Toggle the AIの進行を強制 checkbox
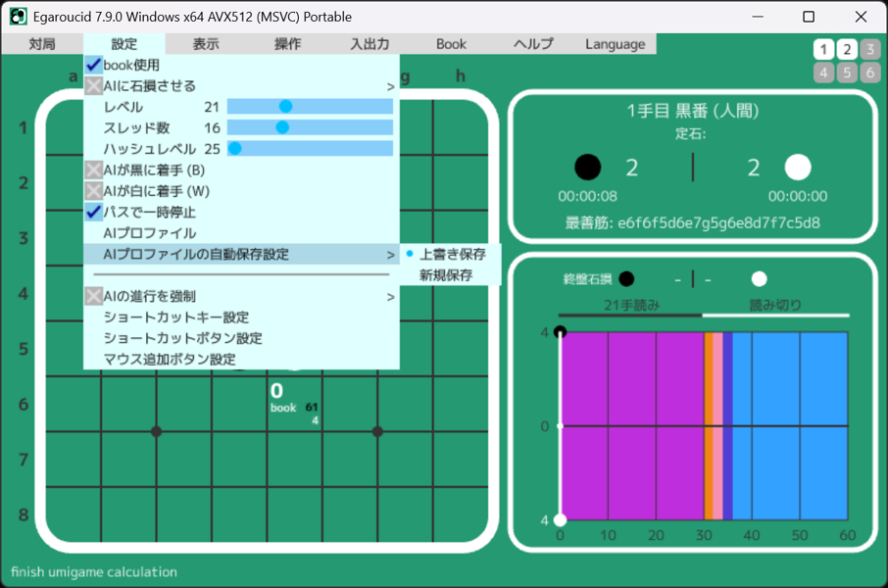The height and width of the screenshot is (588, 888). click(93, 295)
